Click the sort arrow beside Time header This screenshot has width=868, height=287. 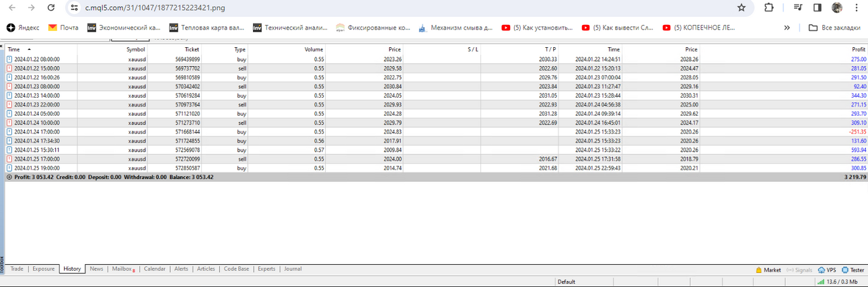[29, 49]
